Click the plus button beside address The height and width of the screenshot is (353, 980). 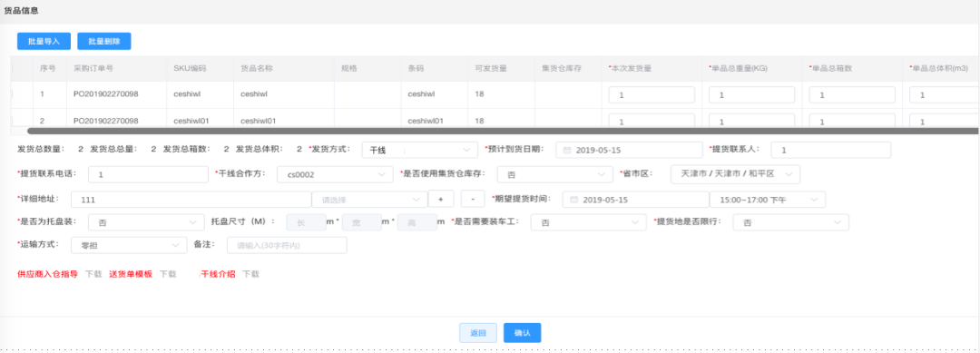(x=441, y=200)
